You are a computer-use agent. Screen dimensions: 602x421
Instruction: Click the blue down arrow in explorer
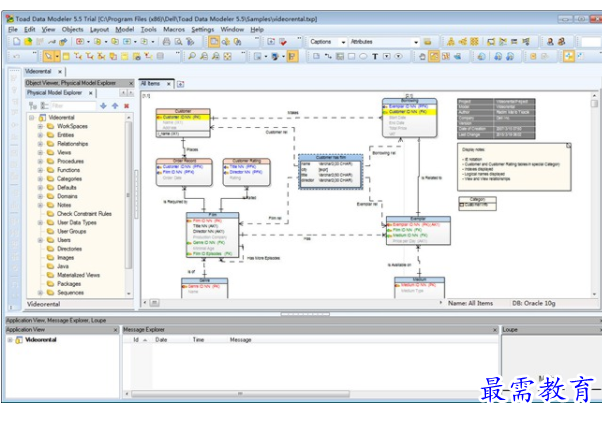coord(103,106)
